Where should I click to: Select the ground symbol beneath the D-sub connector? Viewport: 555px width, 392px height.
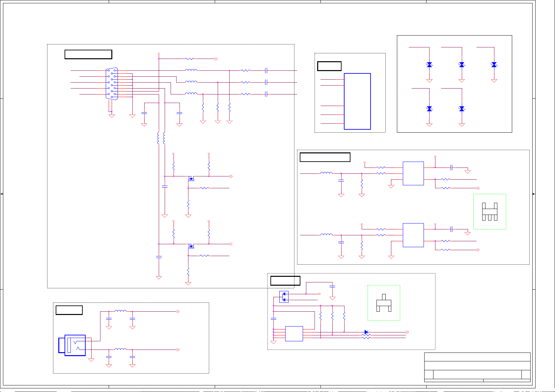(x=112, y=116)
